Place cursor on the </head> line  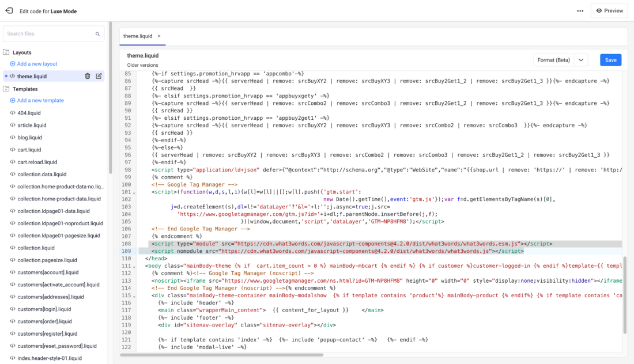click(156, 259)
